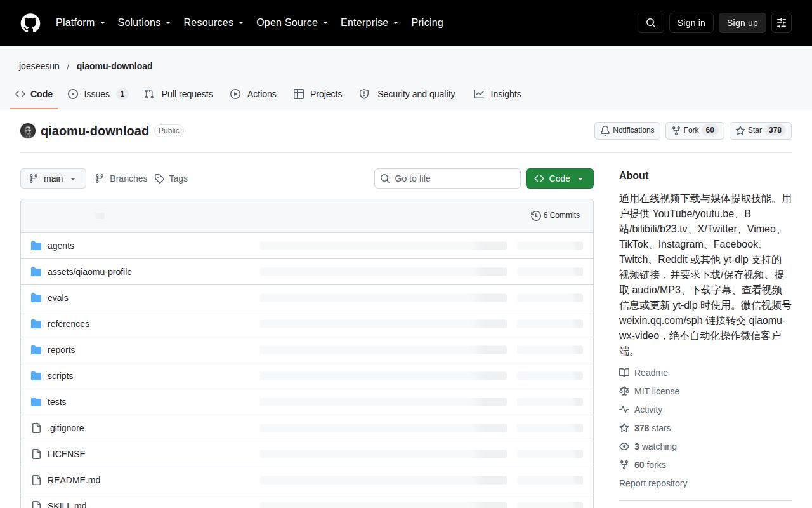The image size is (812, 508).
Task: Click the search magnifier icon
Action: (651, 23)
